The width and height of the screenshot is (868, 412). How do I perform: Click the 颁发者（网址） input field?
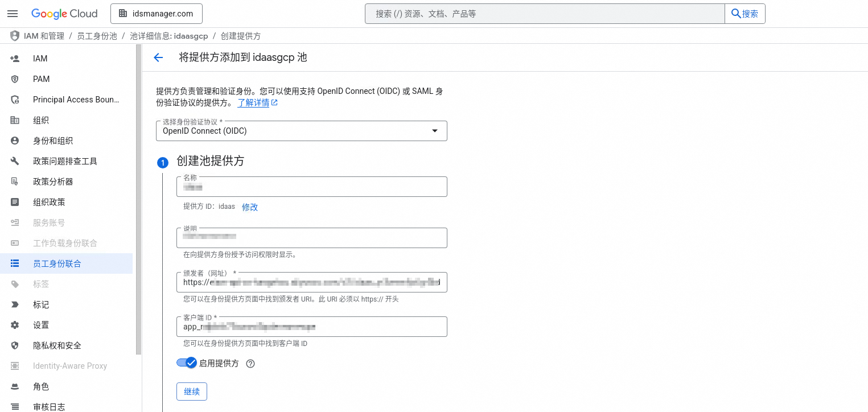coord(312,282)
